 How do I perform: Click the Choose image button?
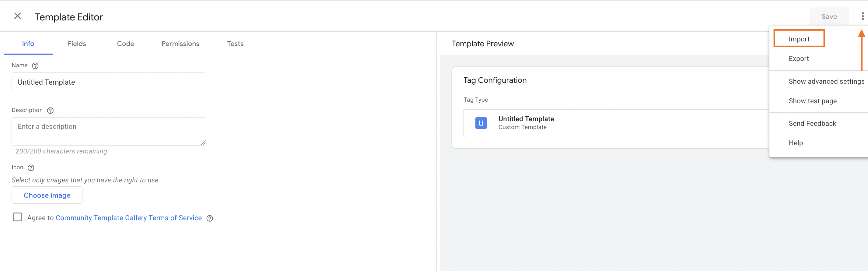point(47,195)
